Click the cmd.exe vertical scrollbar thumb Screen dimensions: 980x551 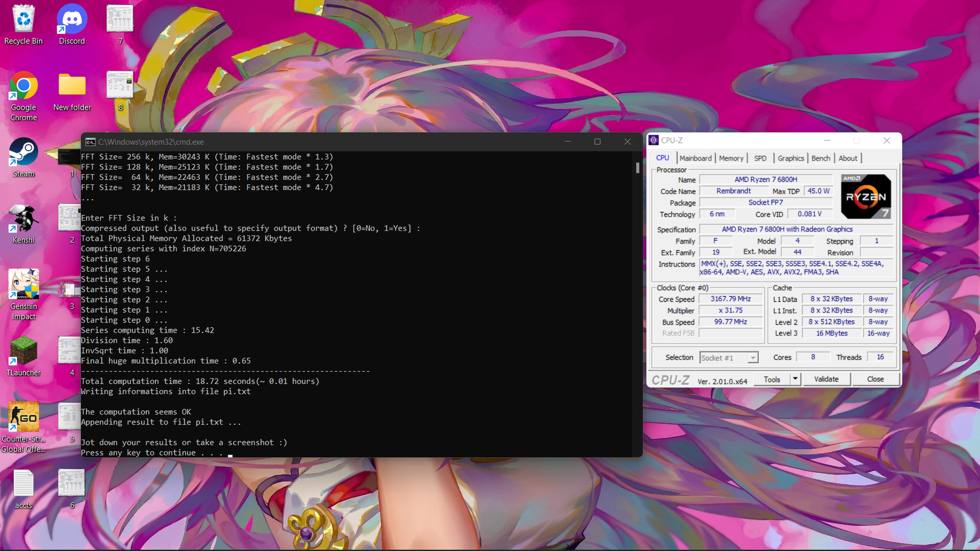pos(638,168)
